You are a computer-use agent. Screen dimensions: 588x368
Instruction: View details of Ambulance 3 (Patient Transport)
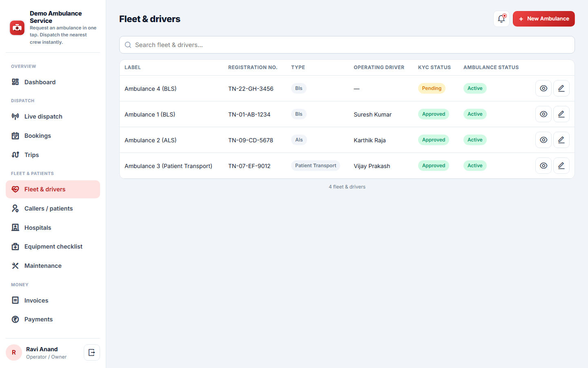coord(543,166)
